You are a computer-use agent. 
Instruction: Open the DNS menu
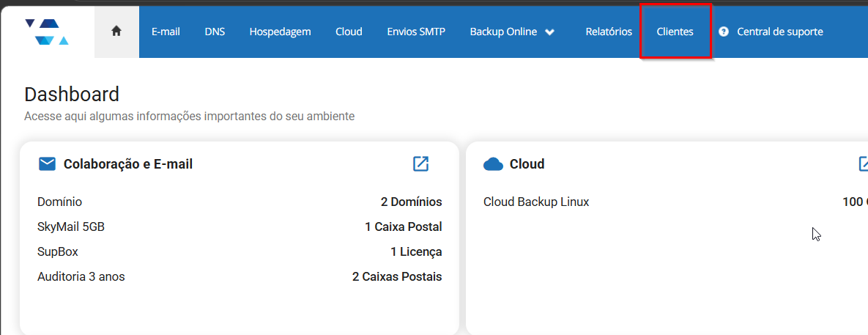coord(215,32)
